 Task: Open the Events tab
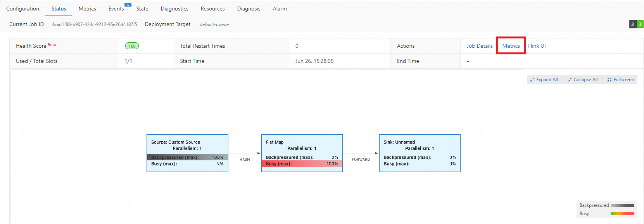(116, 9)
